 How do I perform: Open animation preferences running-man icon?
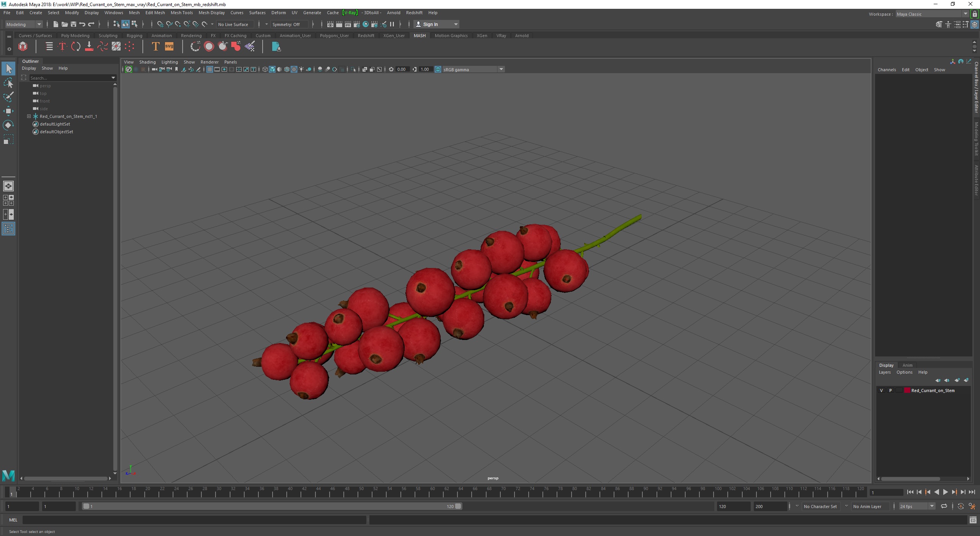click(x=972, y=506)
